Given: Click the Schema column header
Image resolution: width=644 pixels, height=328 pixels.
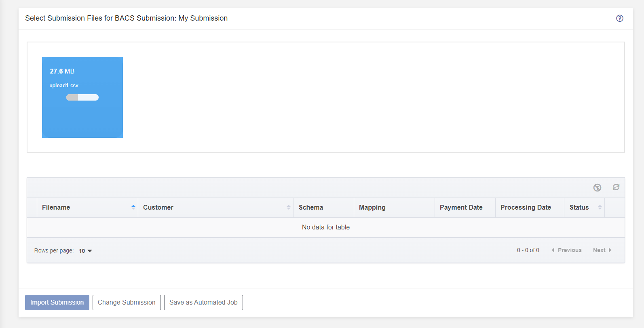Looking at the screenshot, I should coord(324,208).
